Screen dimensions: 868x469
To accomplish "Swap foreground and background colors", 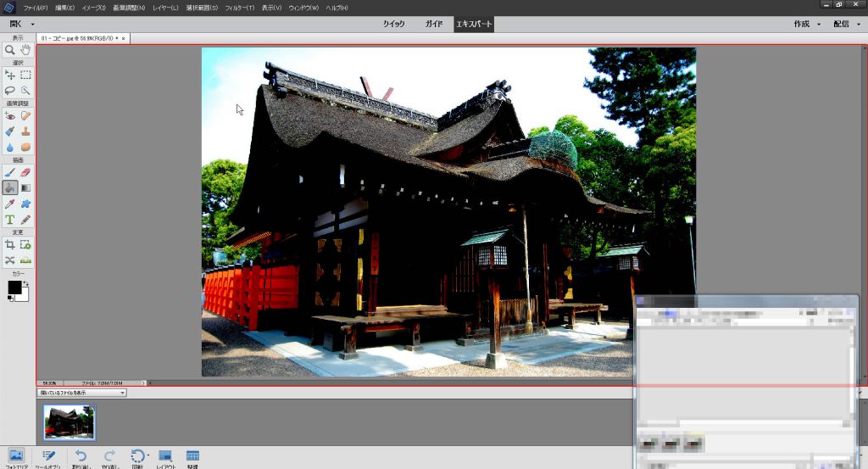I will tap(26, 282).
